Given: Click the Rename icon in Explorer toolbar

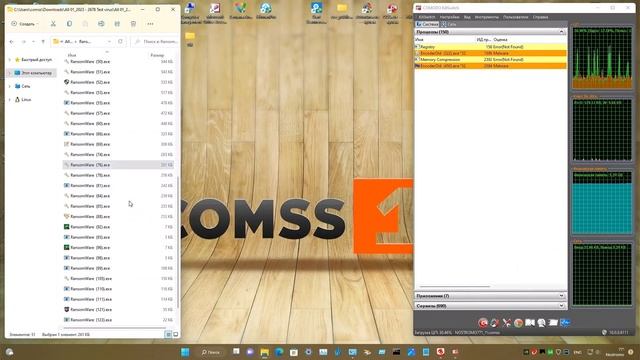Looking at the screenshot, I should point(101,24).
